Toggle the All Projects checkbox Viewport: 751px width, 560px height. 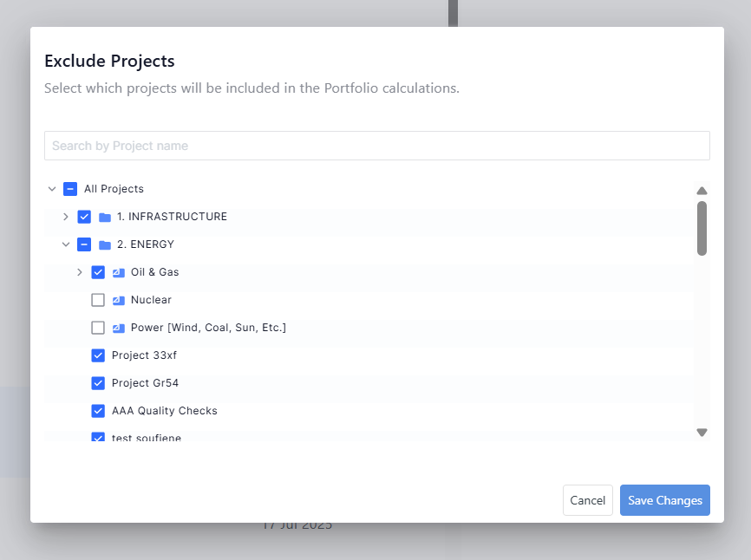pos(70,189)
